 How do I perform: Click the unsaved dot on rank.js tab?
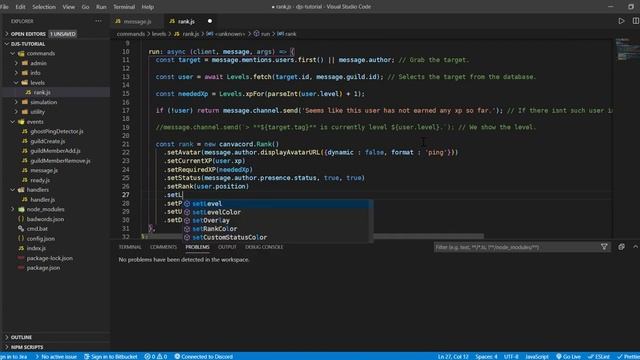[210, 21]
